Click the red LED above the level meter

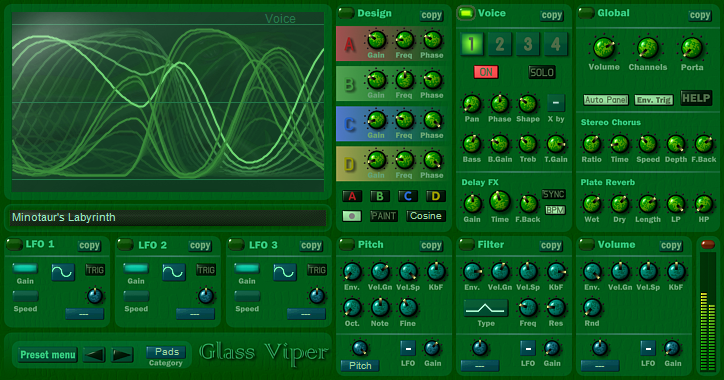[x=707, y=244]
